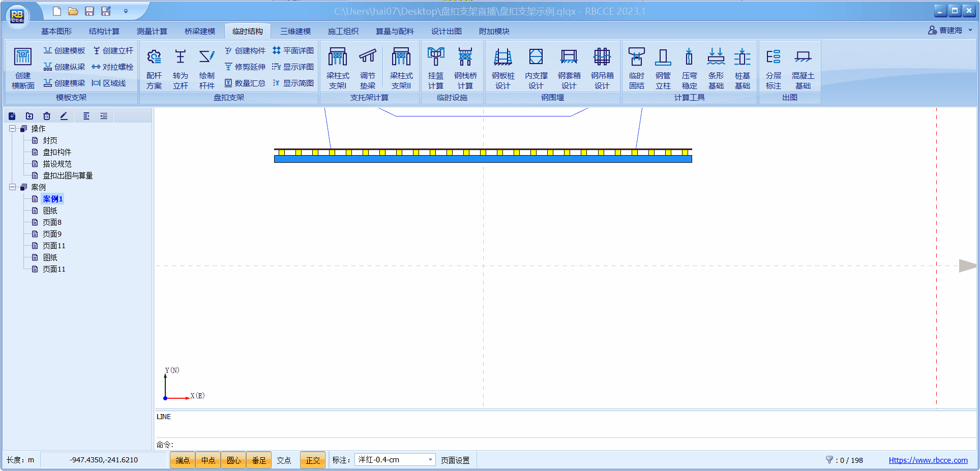Viewport: 980px width, 471px height.
Task: Collapse the 操作 tree node
Action: tap(12, 129)
